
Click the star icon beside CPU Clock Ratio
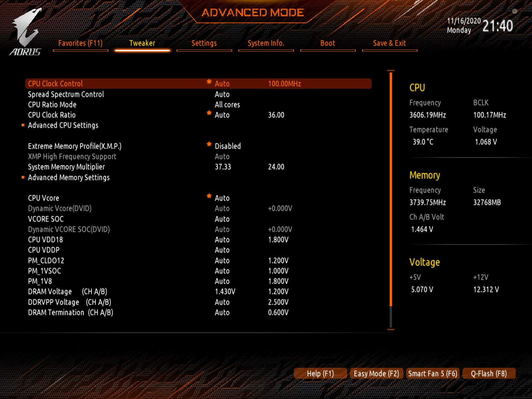coord(209,113)
